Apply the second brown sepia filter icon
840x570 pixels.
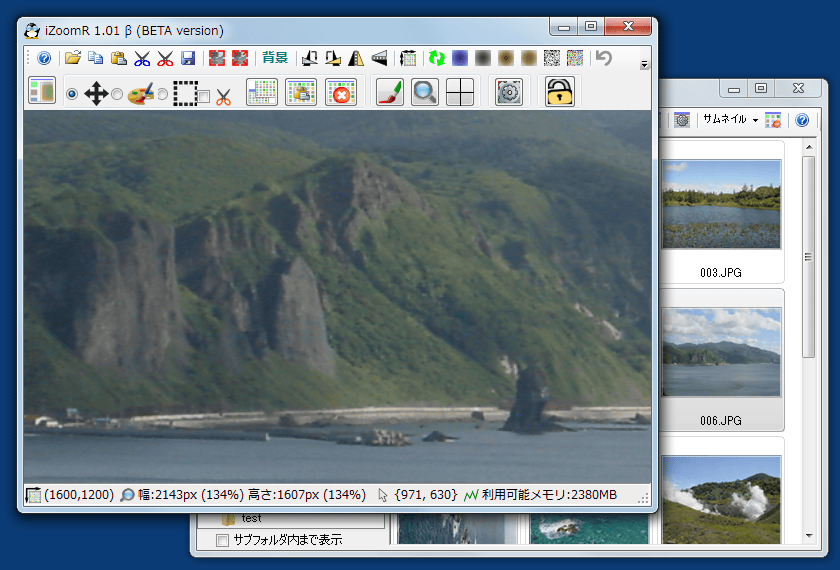[529, 58]
